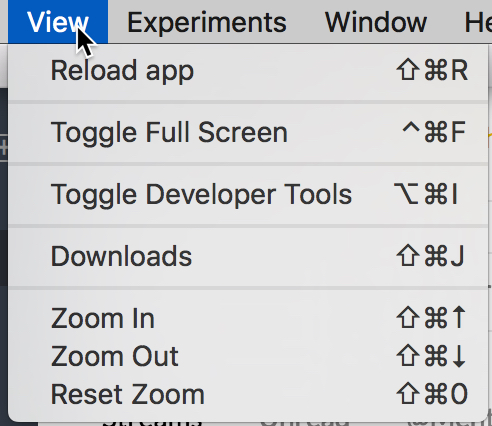Screen dimensions: 492x426
Task: Click the shift-command-0 shortcut beside Reset Zoom
Action: (x=432, y=394)
